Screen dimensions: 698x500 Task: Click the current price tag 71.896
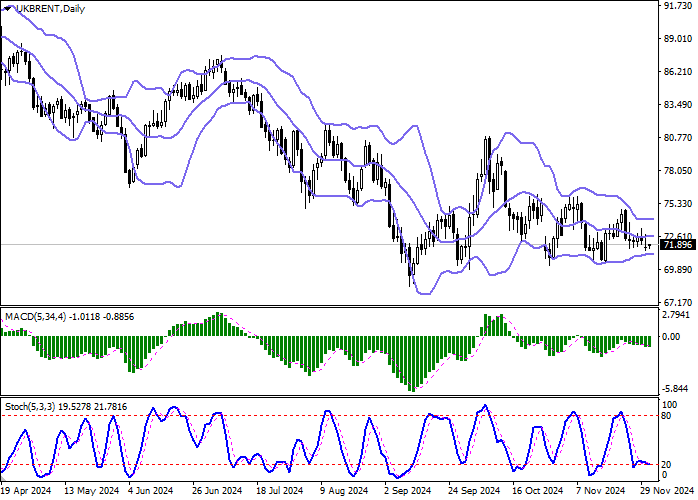(x=678, y=245)
